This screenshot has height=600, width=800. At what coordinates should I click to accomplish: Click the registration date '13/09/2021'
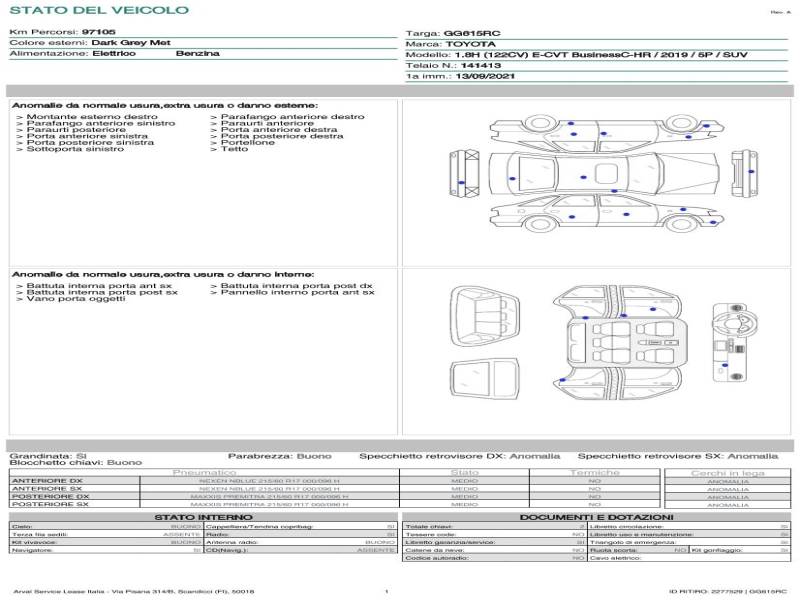point(485,77)
